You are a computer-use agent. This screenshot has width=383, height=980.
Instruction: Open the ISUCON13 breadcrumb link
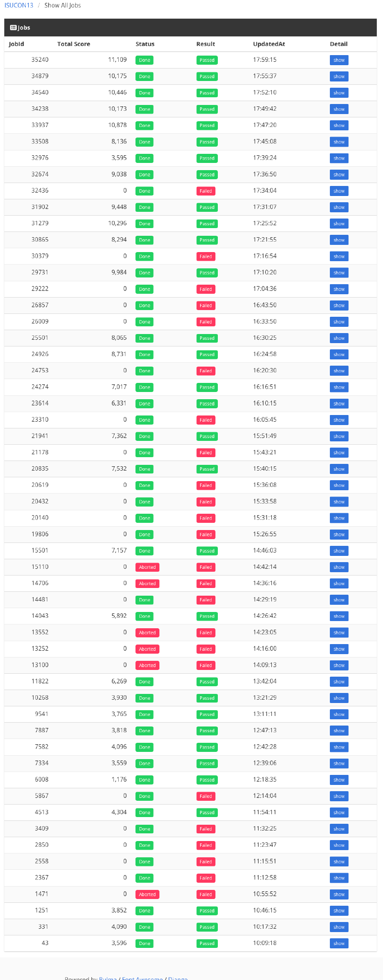(x=19, y=5)
